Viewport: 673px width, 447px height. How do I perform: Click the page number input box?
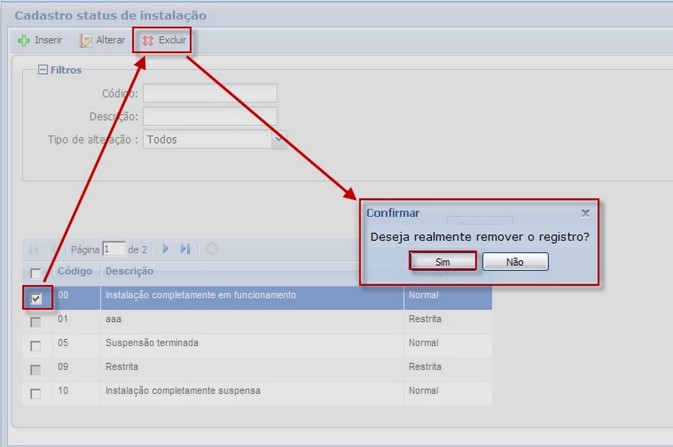113,249
